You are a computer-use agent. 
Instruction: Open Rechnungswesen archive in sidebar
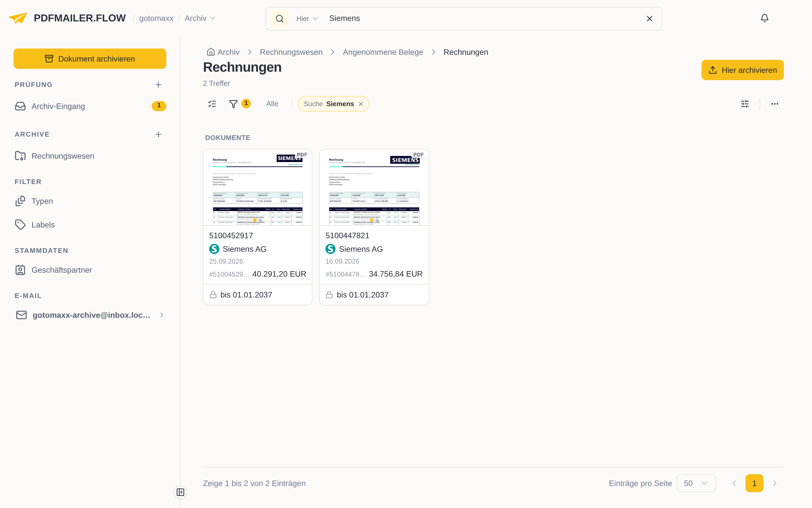coord(90,156)
